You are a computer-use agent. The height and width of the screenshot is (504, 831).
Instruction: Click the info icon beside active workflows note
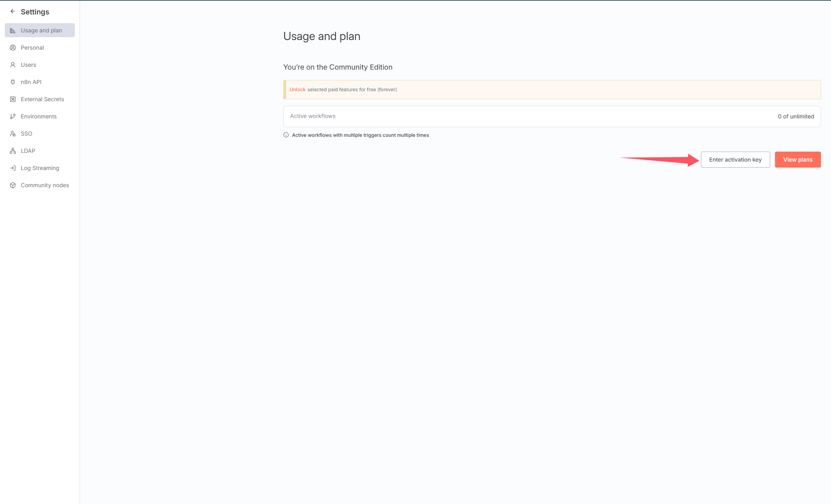click(x=286, y=135)
